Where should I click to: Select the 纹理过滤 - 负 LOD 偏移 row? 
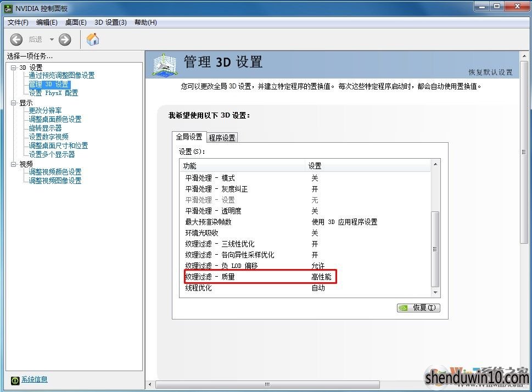305,266
